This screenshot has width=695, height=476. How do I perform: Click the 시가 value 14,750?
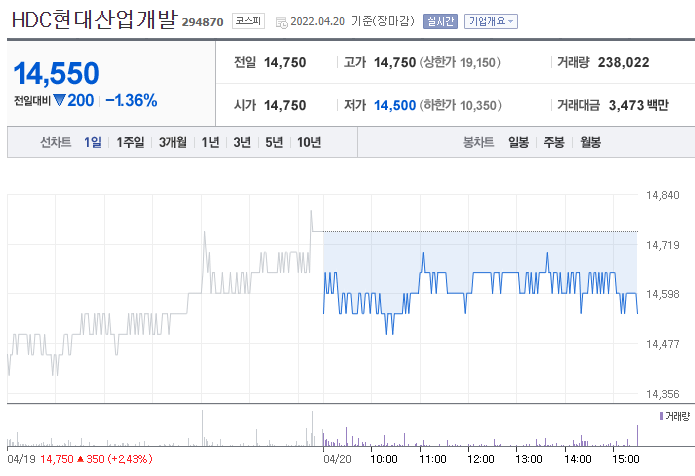tap(285, 105)
